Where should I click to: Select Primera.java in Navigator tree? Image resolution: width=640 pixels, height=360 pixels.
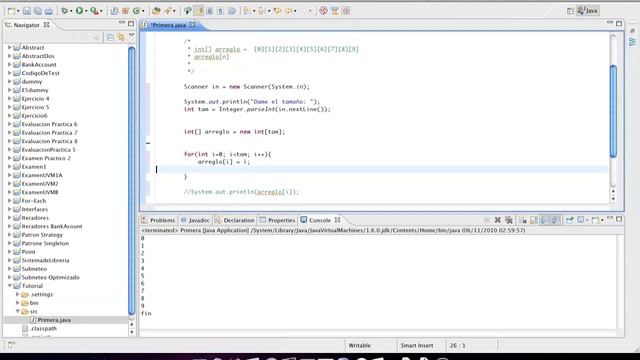tap(54, 320)
